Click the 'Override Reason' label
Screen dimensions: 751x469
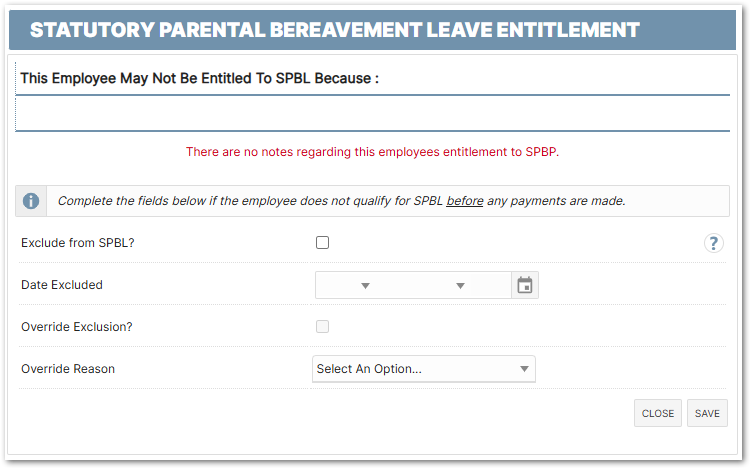[68, 369]
